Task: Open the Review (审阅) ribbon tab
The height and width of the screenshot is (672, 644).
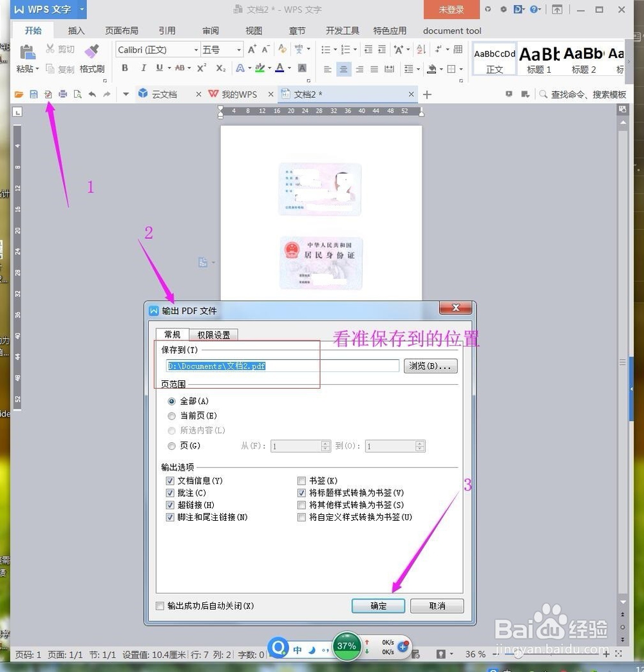Action: coord(211,31)
